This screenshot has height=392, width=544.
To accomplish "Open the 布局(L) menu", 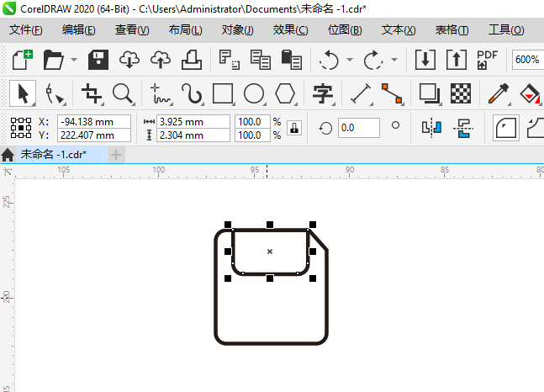I will pyautogui.click(x=185, y=30).
